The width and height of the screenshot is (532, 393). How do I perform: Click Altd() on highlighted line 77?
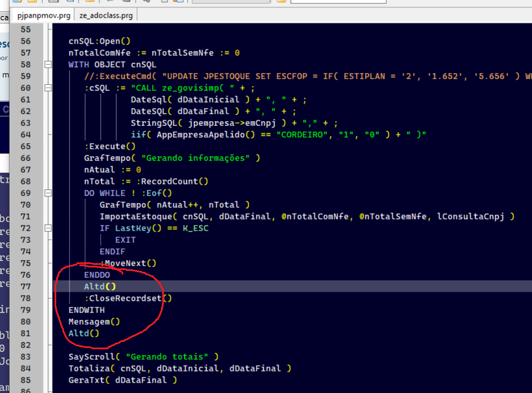pyautogui.click(x=100, y=287)
